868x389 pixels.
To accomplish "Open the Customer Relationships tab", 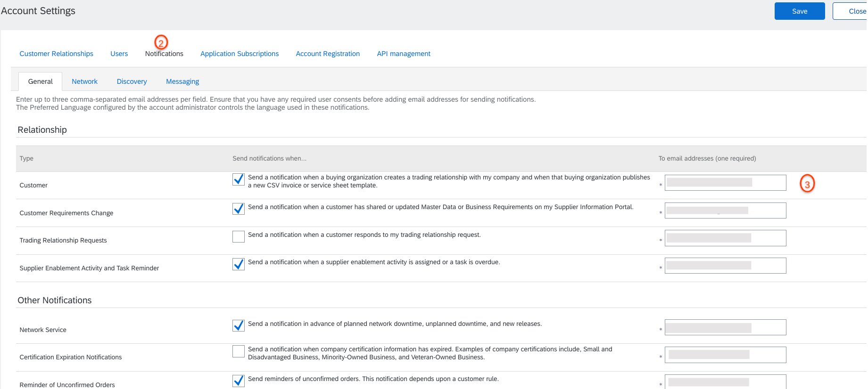I will 57,54.
